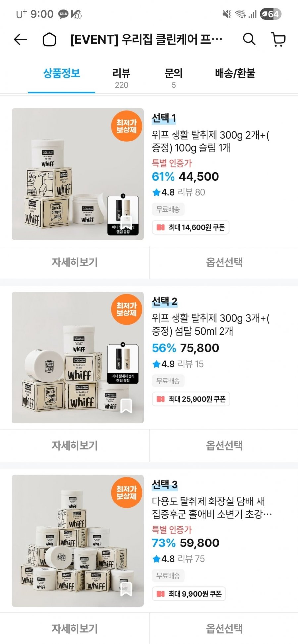Go to home via house icon
Image resolution: width=298 pixels, height=644 pixels.
coord(49,40)
